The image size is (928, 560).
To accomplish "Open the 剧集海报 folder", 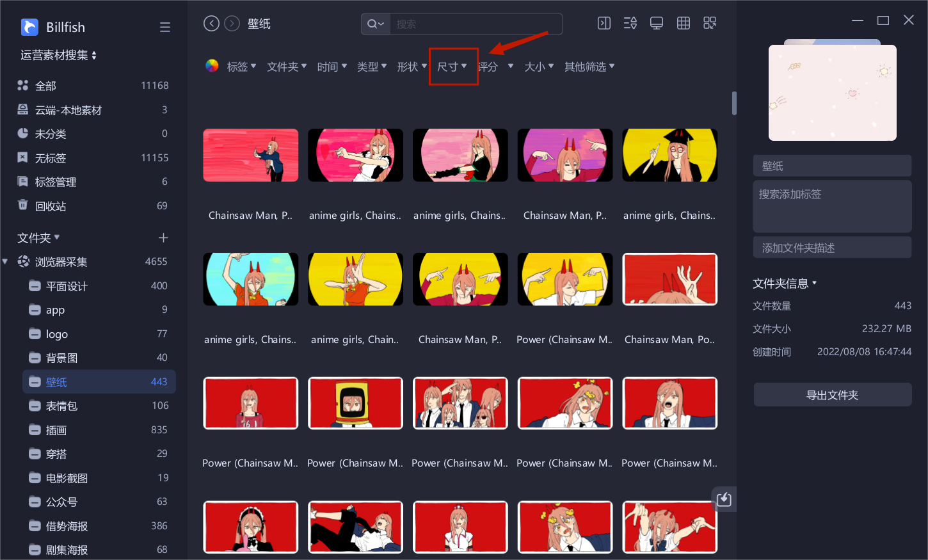I will (x=99, y=550).
